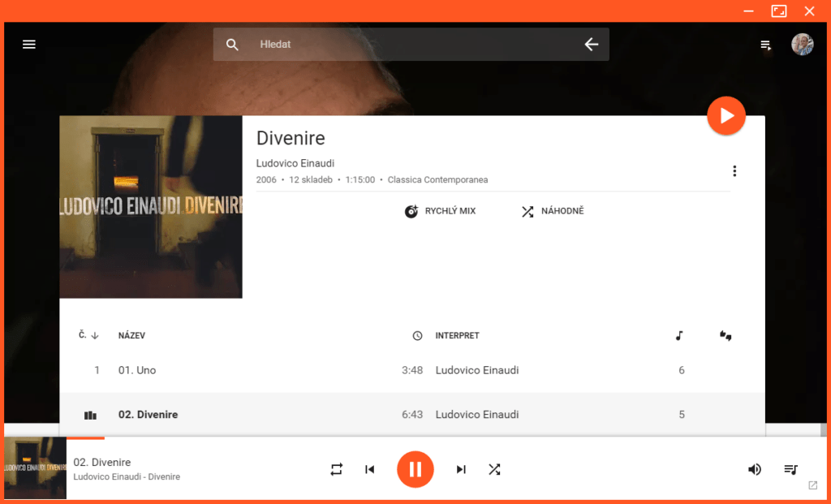
Task: Click the search magnifier icon
Action: (x=232, y=45)
